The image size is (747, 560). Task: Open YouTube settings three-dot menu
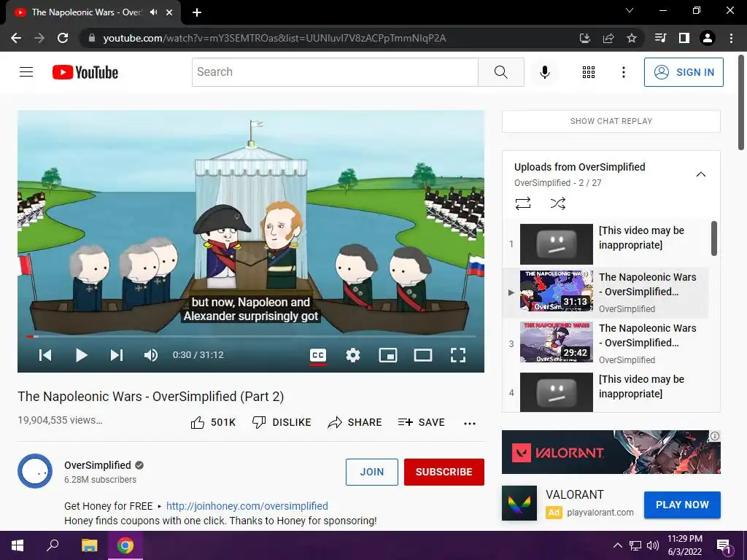[x=623, y=72]
